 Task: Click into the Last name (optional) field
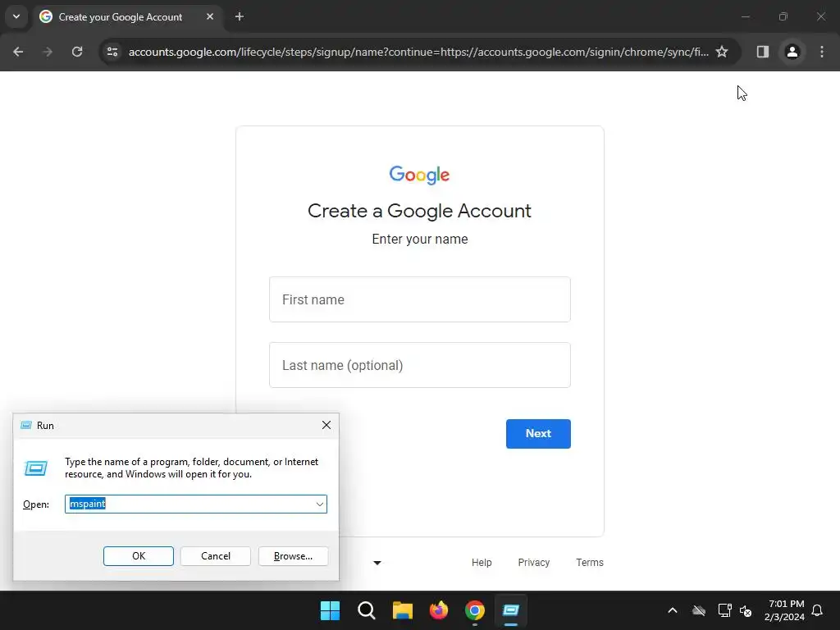click(x=419, y=365)
